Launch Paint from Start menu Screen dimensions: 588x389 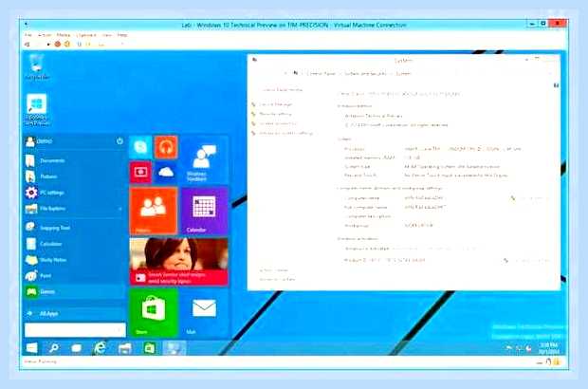[74, 276]
